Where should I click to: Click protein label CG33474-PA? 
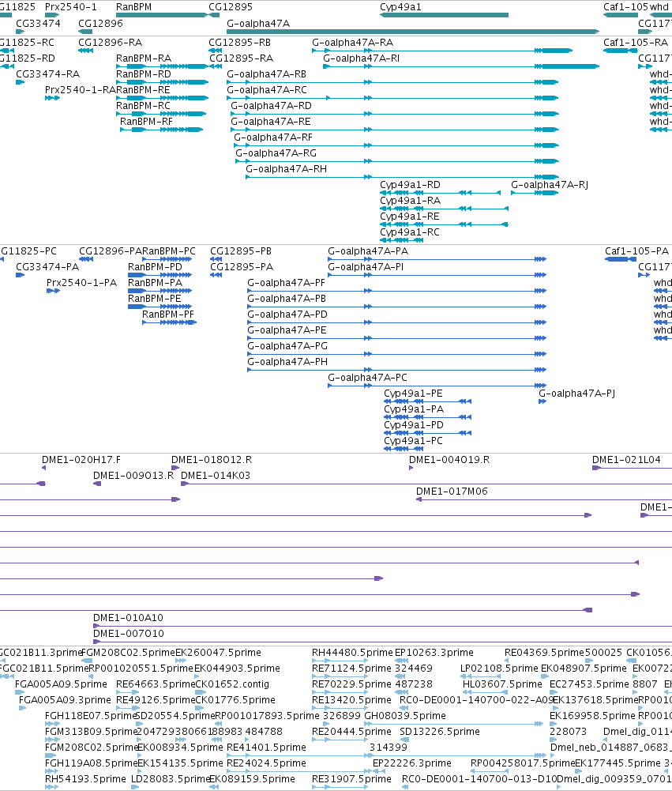tap(47, 267)
